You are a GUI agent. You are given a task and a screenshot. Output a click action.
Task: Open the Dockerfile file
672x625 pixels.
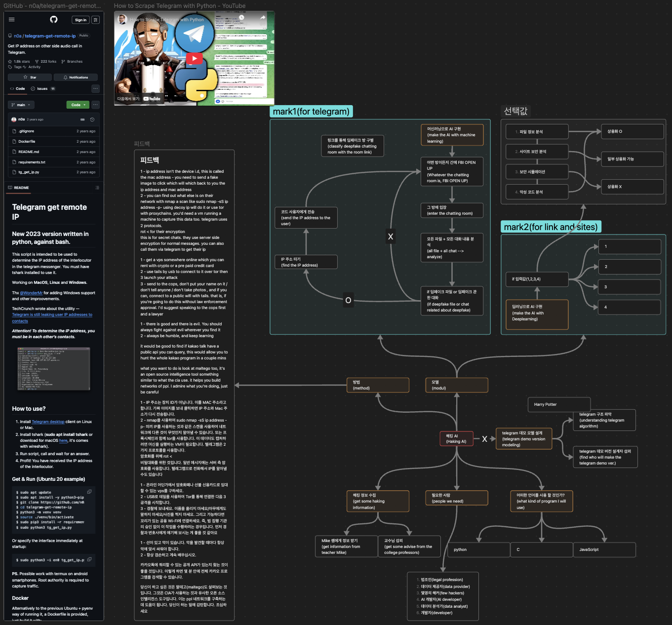27,142
